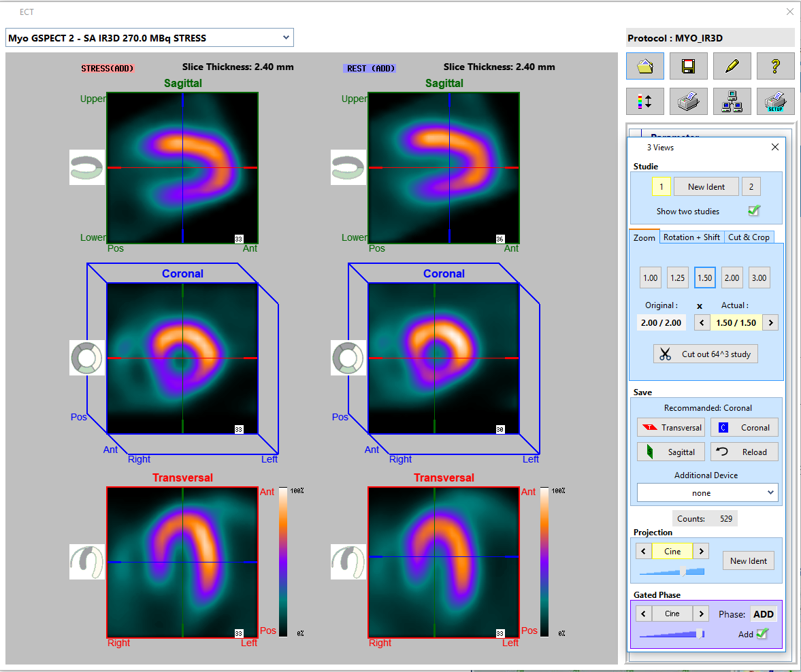Open the Cut & Crop tab
The image size is (801, 672).
(749, 237)
